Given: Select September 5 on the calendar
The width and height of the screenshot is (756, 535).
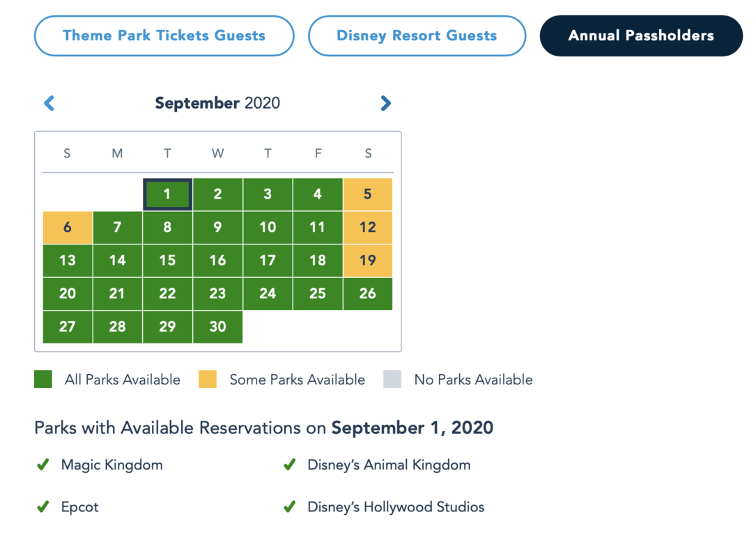Looking at the screenshot, I should click(367, 194).
